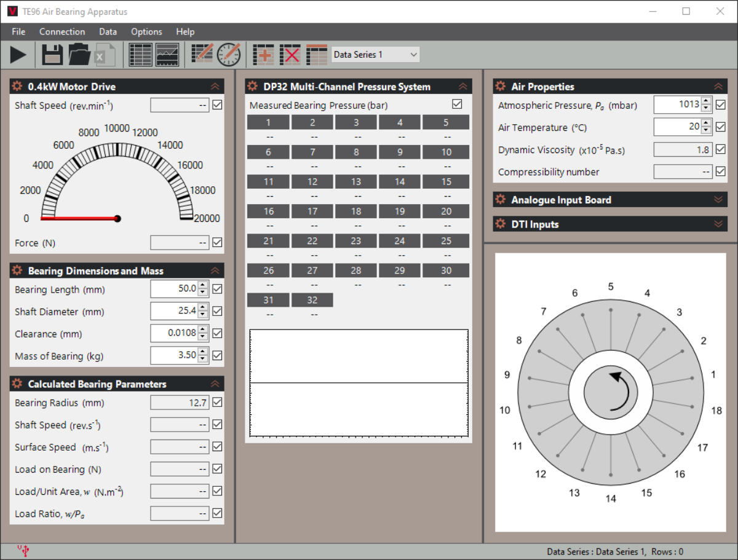The height and width of the screenshot is (560, 738).
Task: Toggle the Force (N) checkbox
Action: click(x=217, y=243)
